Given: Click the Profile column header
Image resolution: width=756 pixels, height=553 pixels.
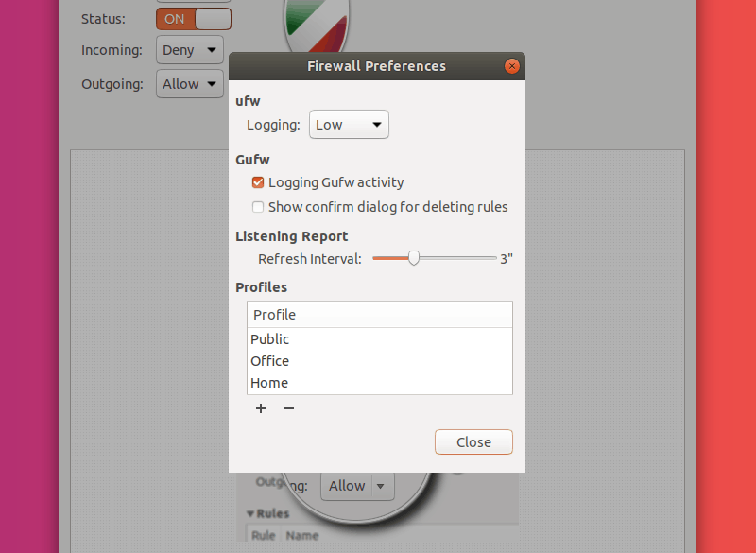Looking at the screenshot, I should click(x=274, y=314).
